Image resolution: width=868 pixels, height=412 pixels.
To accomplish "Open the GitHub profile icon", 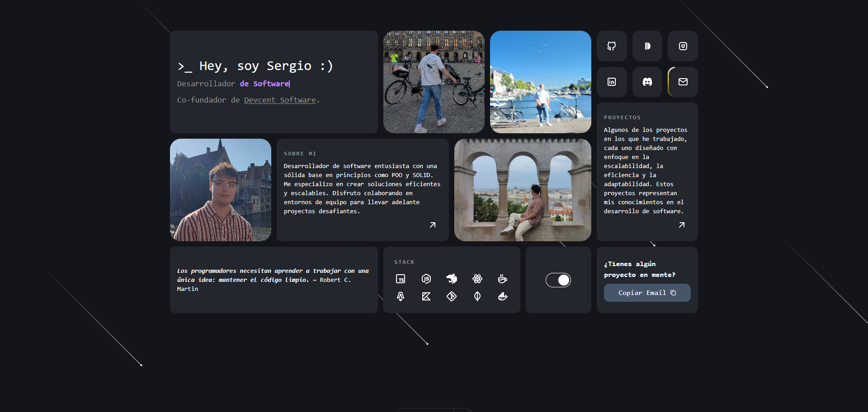I will [612, 46].
